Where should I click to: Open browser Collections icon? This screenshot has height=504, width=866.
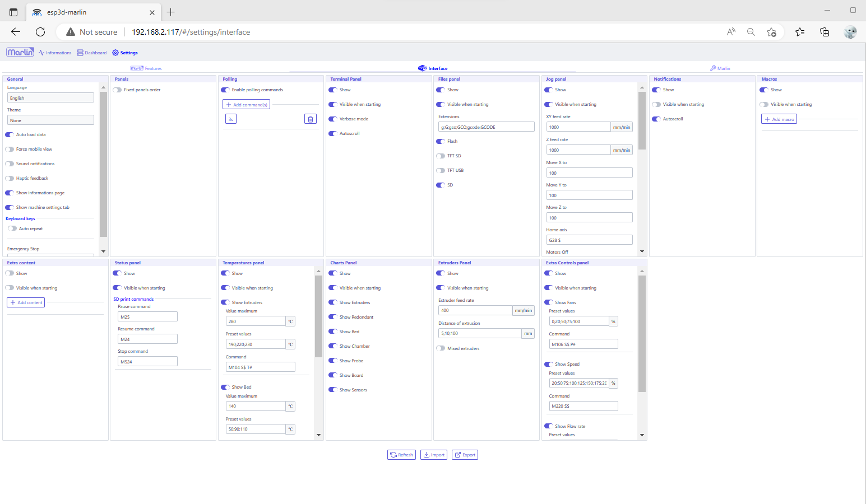coord(825,32)
